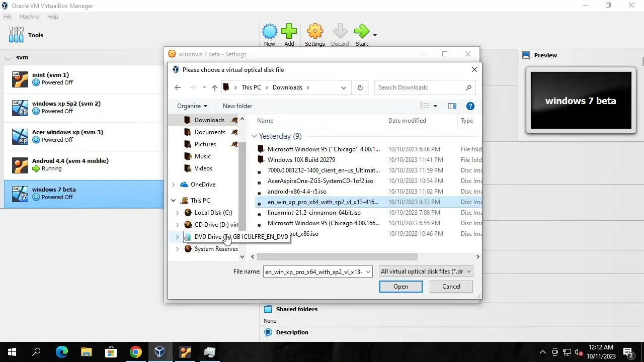
Task: Open the change view options dropdown
Action: [435, 106]
